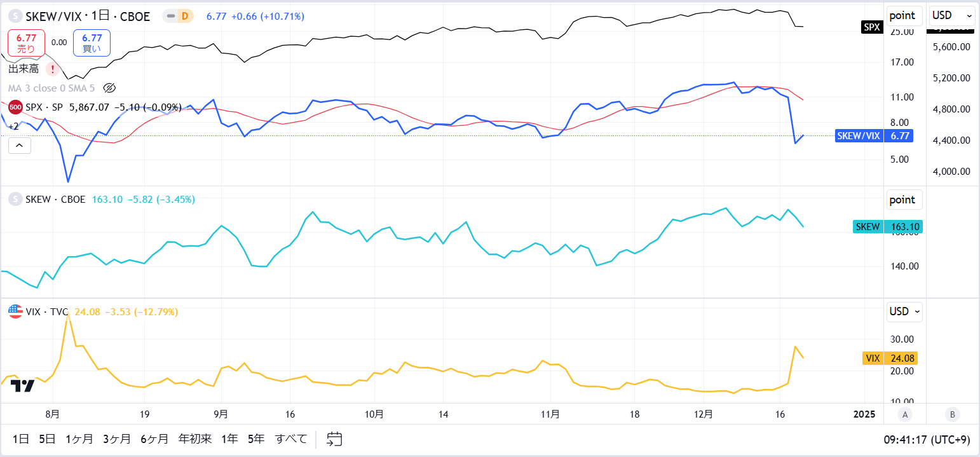Click the TradingView logo in the VIX pane
980x457 pixels.
[23, 385]
